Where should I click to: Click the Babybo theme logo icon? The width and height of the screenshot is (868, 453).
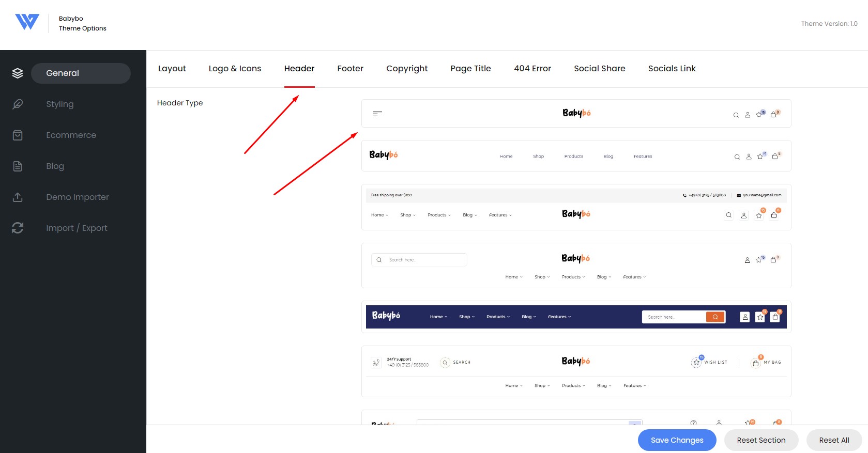click(x=27, y=22)
